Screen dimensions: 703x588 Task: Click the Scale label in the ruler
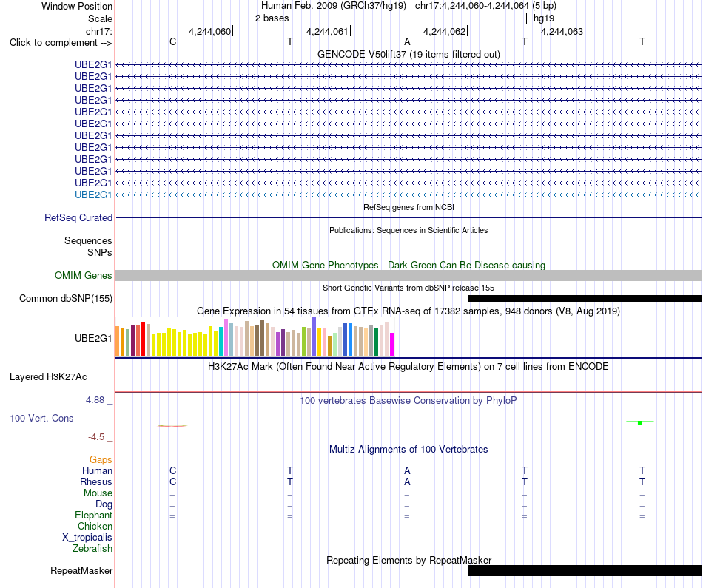pos(100,18)
